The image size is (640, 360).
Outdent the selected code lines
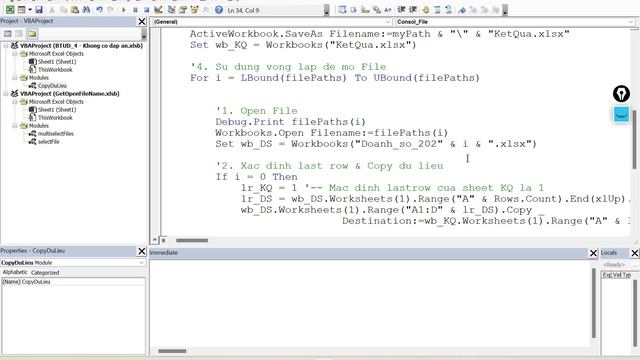click(413, 10)
